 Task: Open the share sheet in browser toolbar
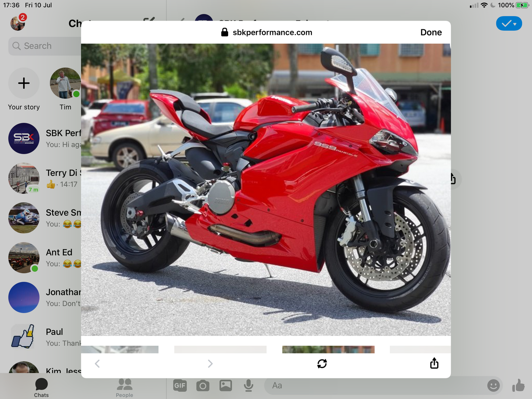point(434,363)
